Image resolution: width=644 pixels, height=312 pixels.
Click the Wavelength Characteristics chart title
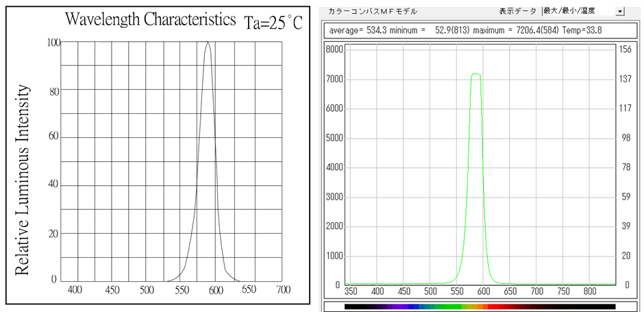coord(151,19)
